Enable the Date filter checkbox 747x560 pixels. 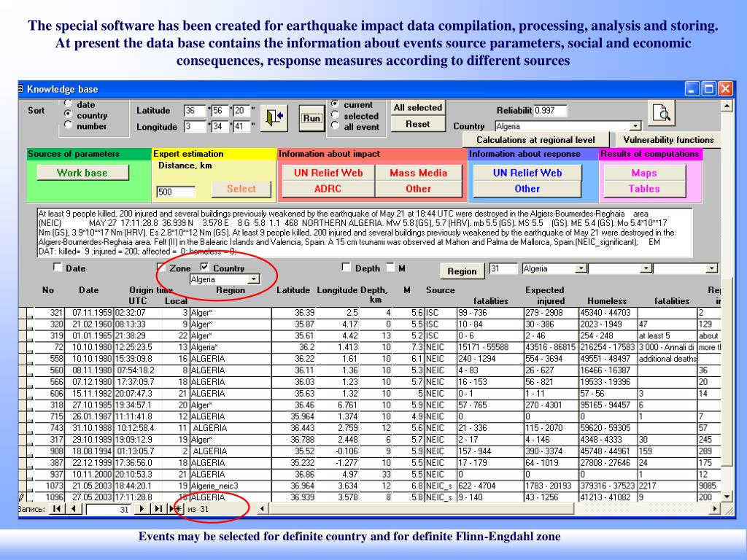coord(58,267)
